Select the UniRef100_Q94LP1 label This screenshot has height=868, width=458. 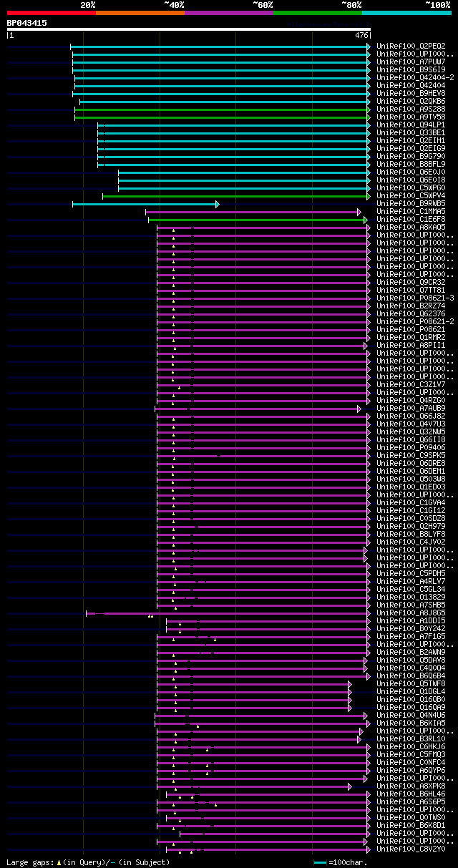pyautogui.click(x=411, y=125)
